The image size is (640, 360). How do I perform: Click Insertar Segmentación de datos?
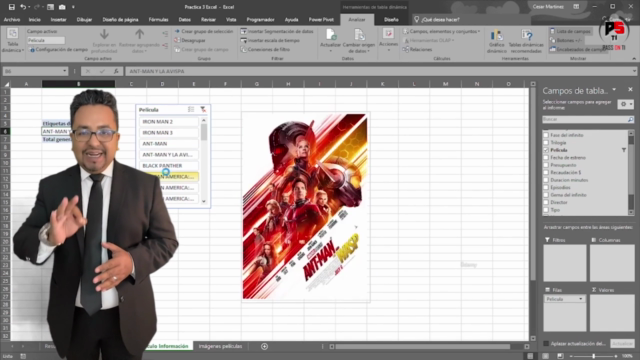coord(277,31)
